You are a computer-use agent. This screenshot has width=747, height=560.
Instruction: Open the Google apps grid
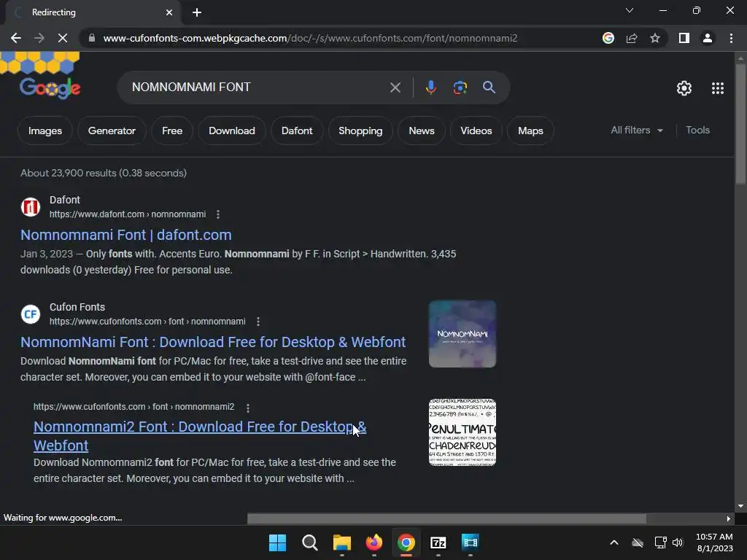[x=718, y=88]
